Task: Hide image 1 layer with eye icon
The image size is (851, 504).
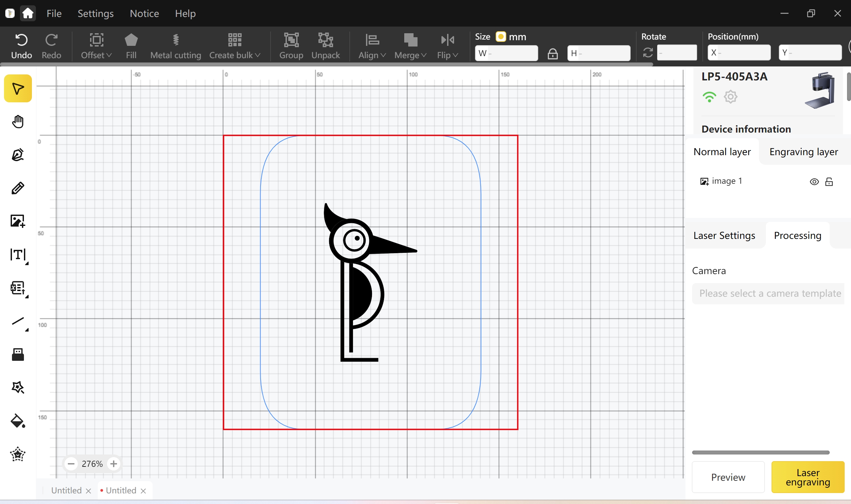Action: coord(814,182)
